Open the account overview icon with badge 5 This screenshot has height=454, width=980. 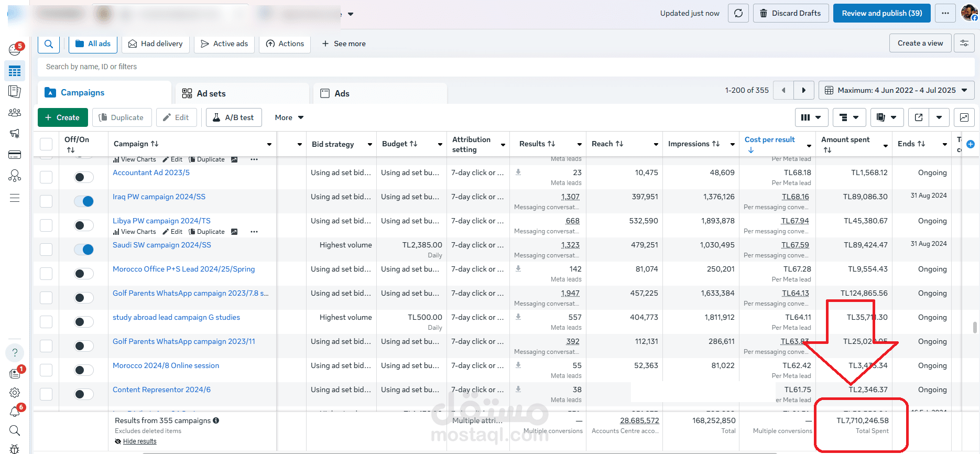pyautogui.click(x=15, y=49)
